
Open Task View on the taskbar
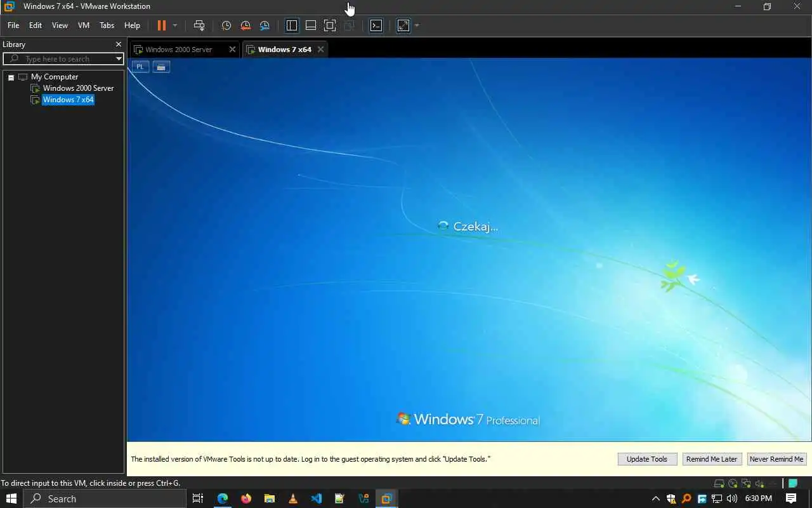pos(198,498)
